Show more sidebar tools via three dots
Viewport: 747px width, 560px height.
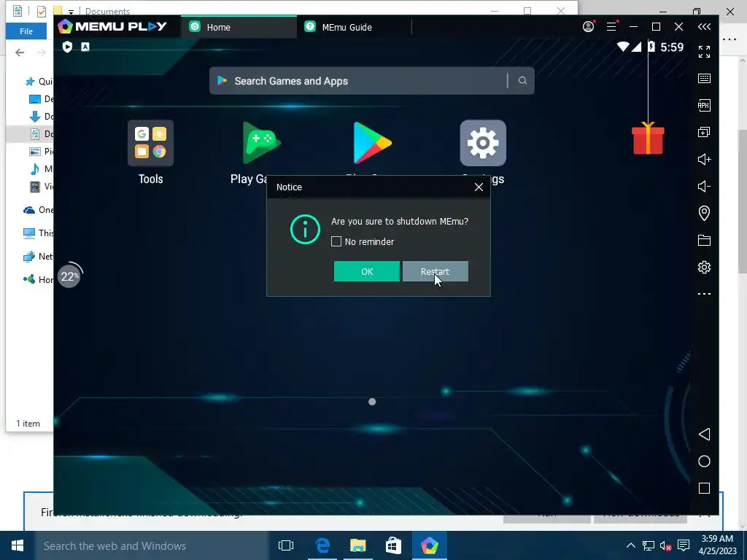pos(704,294)
